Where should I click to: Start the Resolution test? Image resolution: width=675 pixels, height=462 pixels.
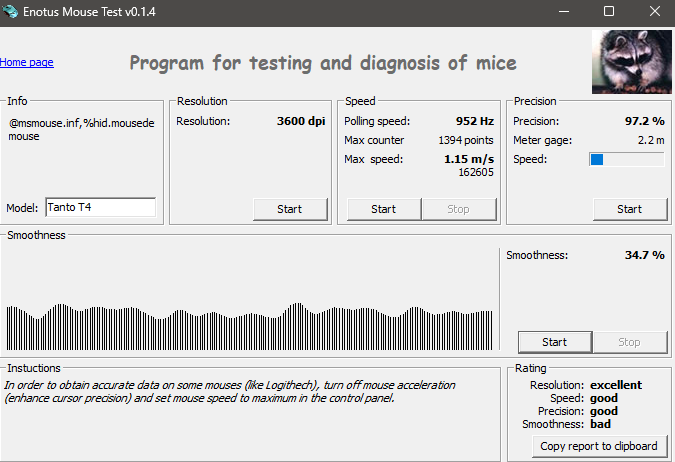click(x=290, y=209)
